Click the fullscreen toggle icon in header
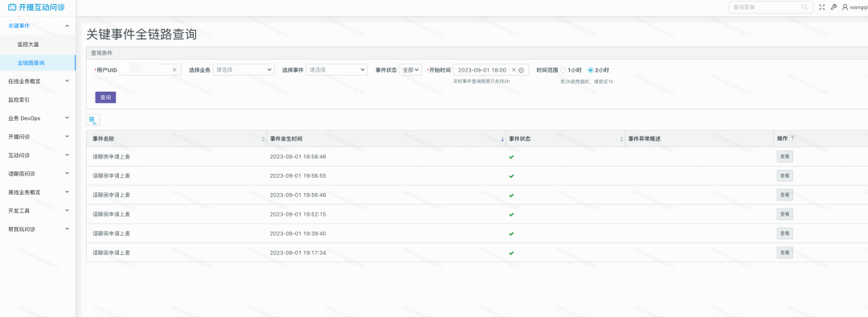 point(822,7)
